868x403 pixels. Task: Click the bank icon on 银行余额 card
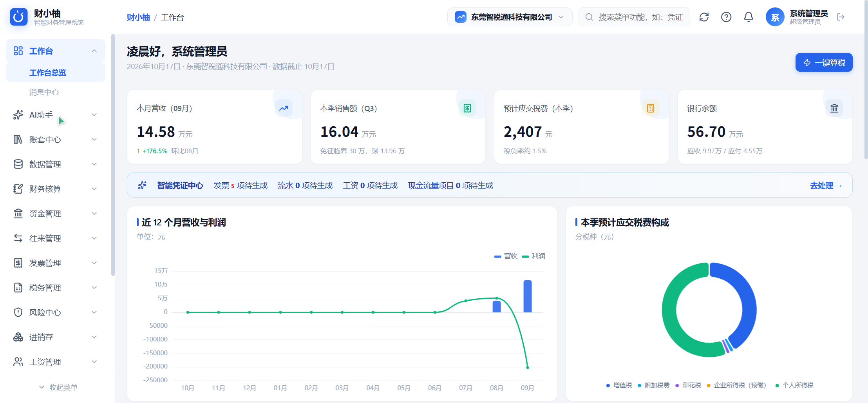point(834,108)
